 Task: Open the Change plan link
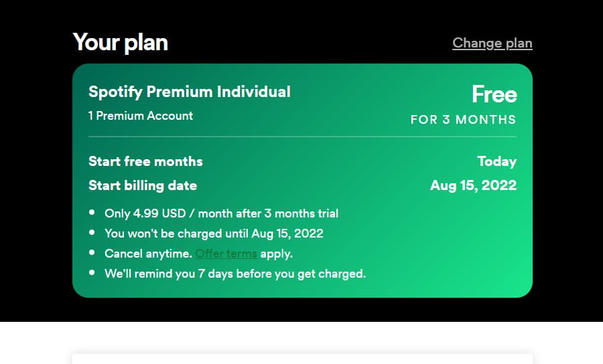point(492,43)
